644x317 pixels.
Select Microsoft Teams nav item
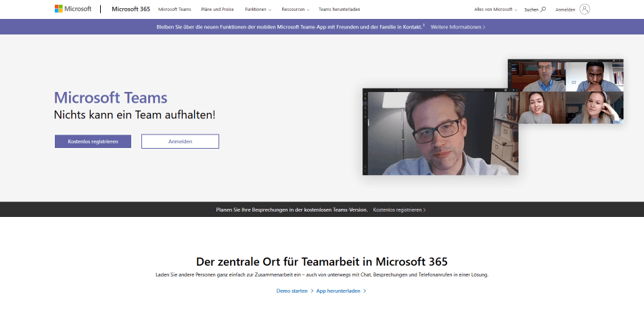pyautogui.click(x=175, y=9)
